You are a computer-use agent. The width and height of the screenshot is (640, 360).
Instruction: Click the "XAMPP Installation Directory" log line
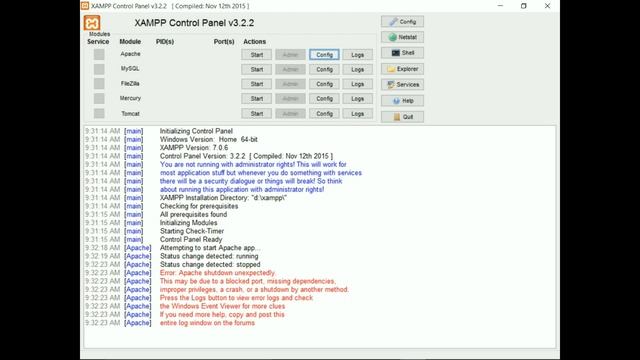pyautogui.click(x=223, y=198)
